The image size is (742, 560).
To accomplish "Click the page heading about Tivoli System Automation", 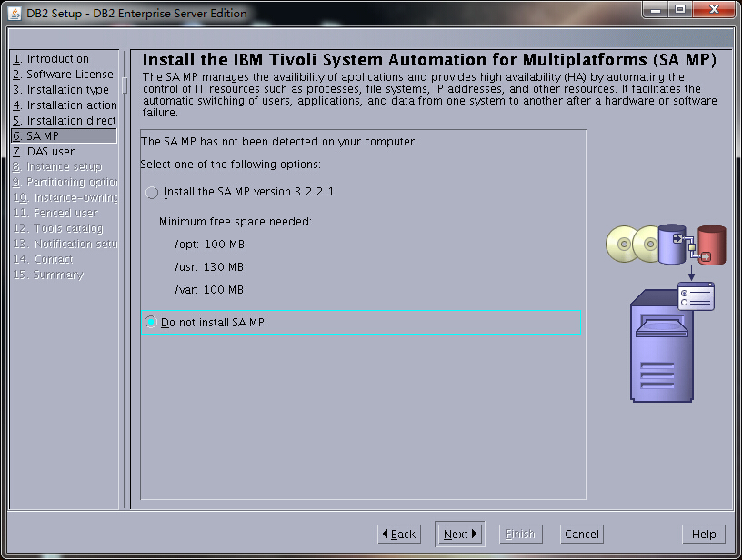I will point(429,60).
